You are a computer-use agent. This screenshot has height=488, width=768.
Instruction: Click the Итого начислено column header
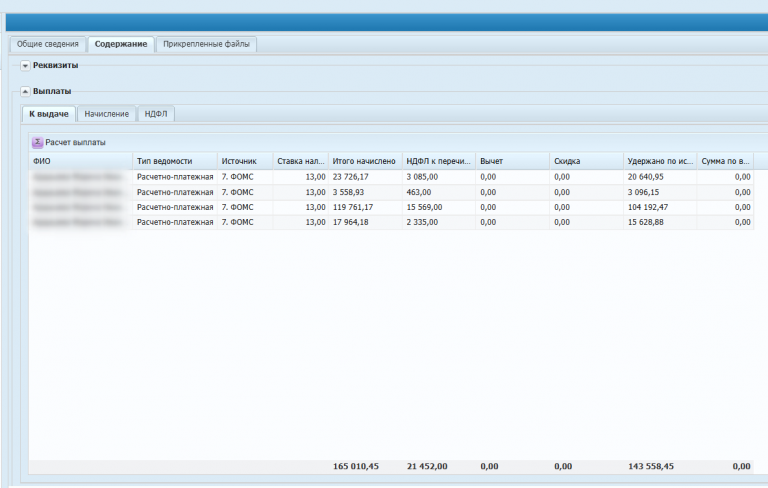364,161
